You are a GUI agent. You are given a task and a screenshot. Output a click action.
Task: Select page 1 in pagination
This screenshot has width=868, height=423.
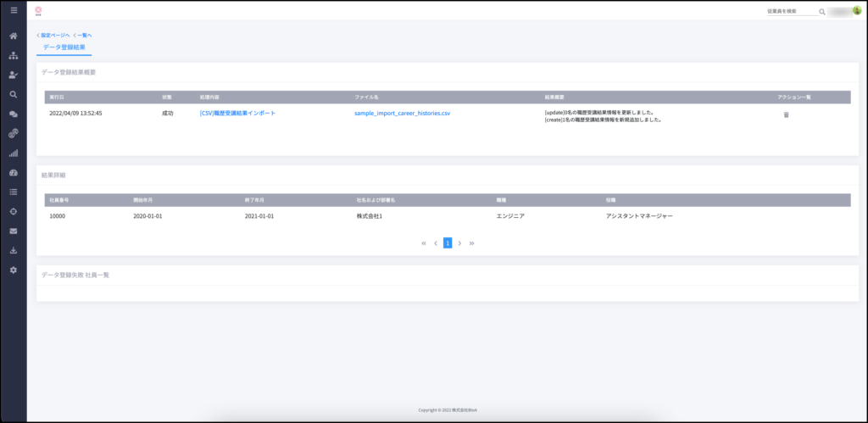448,242
